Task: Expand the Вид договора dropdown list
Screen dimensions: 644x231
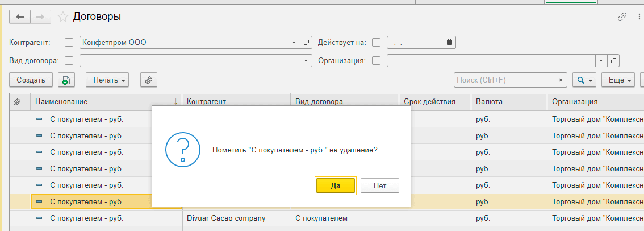Action: 306,60
